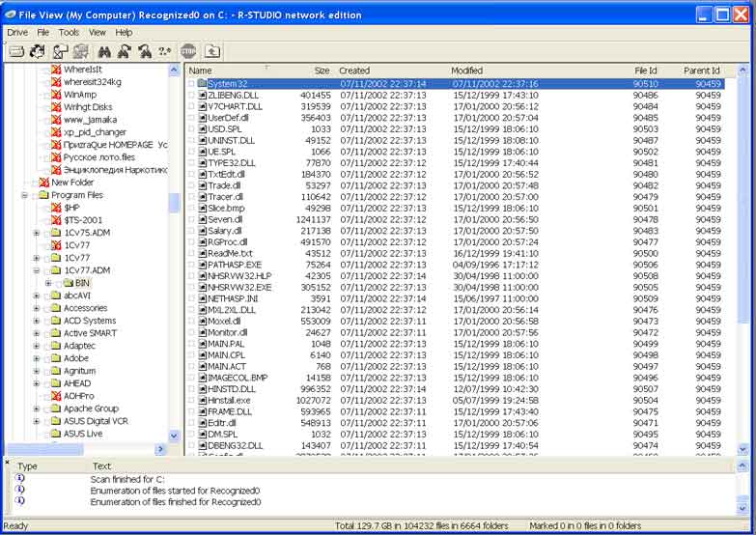Expand the Active SMART folder node
756x535 pixels.
click(x=37, y=333)
